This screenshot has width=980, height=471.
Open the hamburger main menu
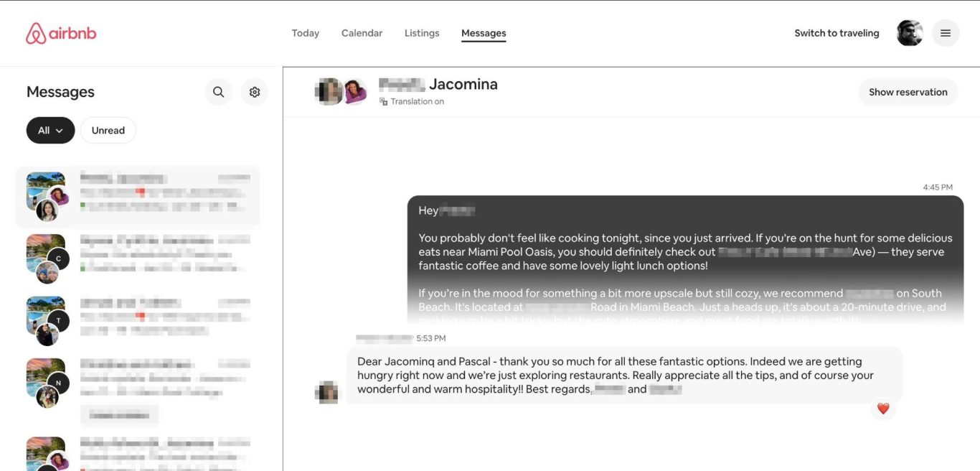point(946,33)
